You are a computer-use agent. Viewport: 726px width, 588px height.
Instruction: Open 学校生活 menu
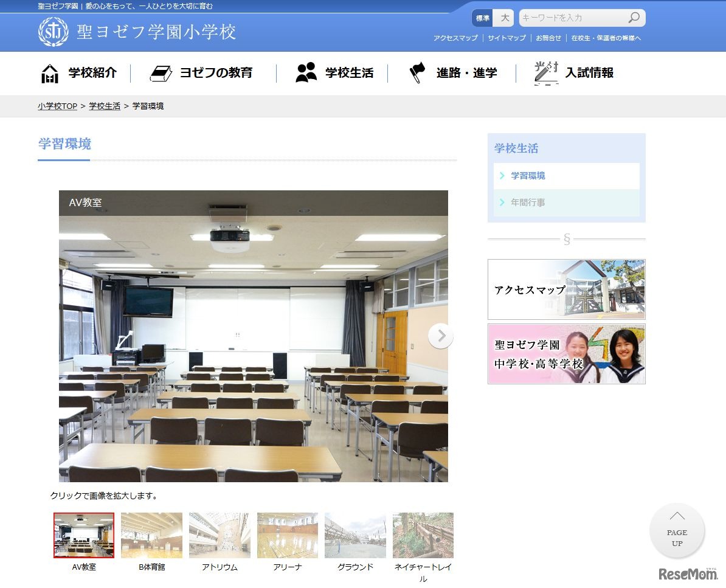[x=349, y=73]
